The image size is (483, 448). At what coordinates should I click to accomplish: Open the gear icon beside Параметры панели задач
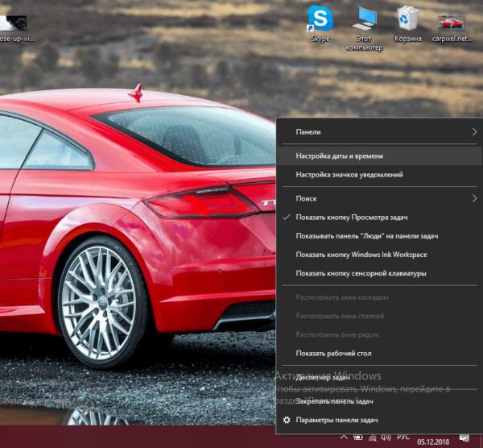tap(287, 420)
